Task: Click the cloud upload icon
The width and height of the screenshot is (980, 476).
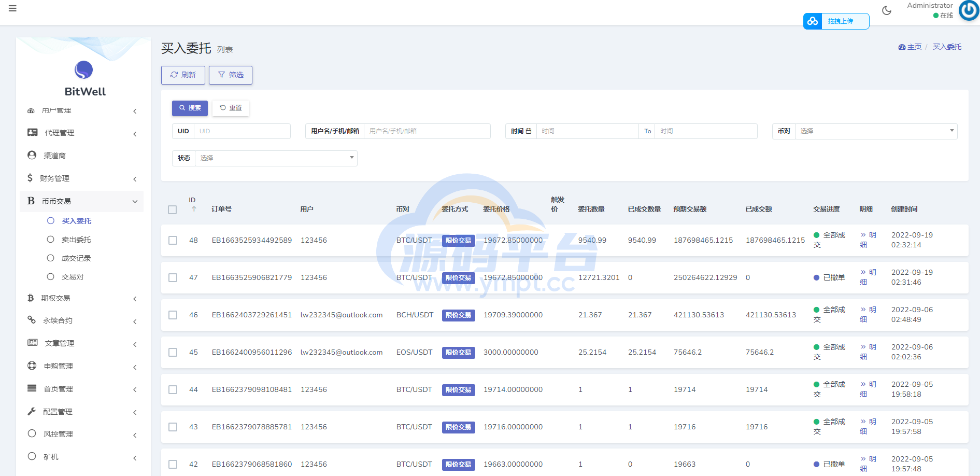Action: pos(812,21)
